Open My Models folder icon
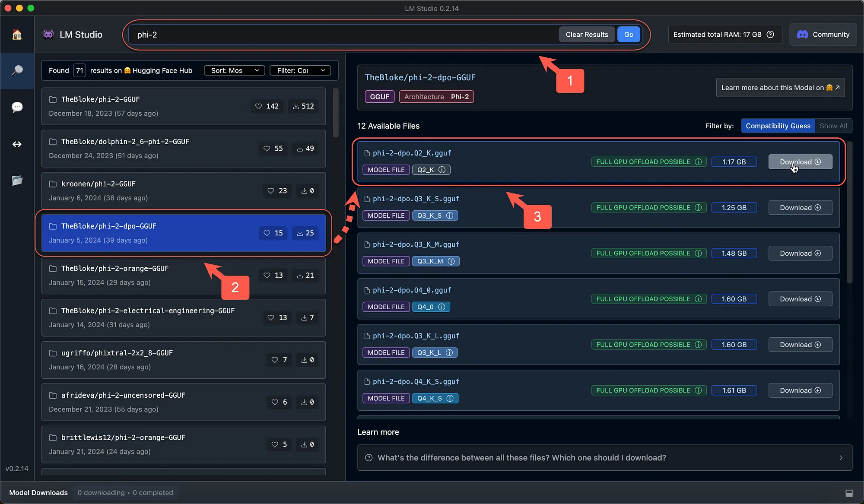864x504 pixels. click(x=17, y=181)
